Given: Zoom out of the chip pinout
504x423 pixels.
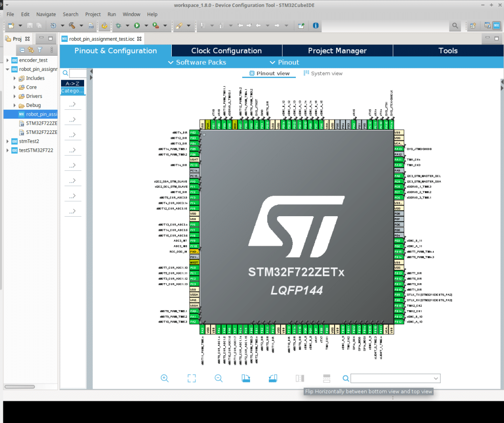Looking at the screenshot, I should click(x=219, y=378).
